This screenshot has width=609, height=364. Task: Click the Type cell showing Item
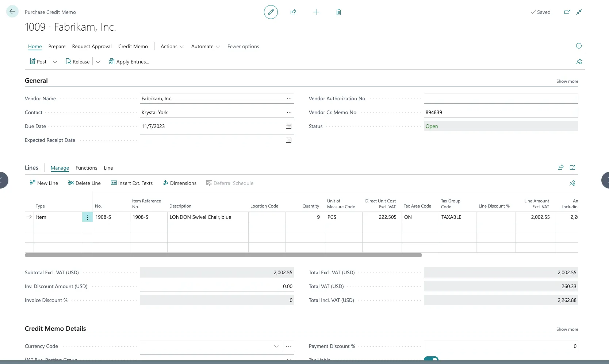tap(58, 217)
